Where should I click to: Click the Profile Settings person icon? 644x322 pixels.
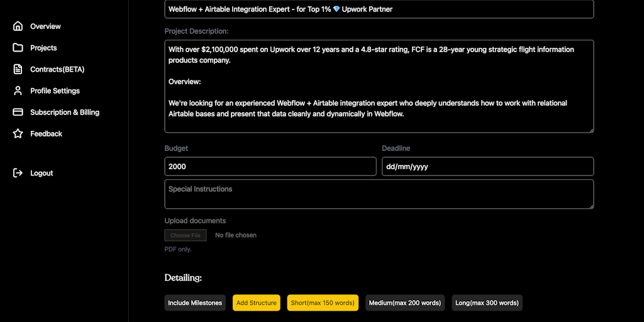tap(18, 91)
